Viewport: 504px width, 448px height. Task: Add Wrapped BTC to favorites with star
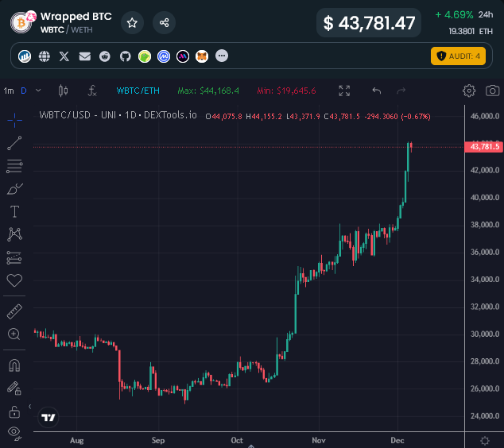[x=132, y=23]
